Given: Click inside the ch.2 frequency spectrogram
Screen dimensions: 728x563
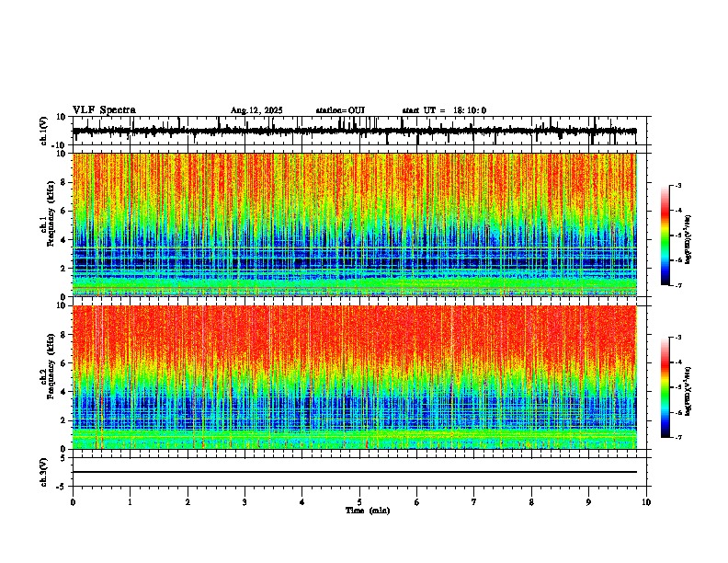Looking at the screenshot, I should tap(355, 377).
